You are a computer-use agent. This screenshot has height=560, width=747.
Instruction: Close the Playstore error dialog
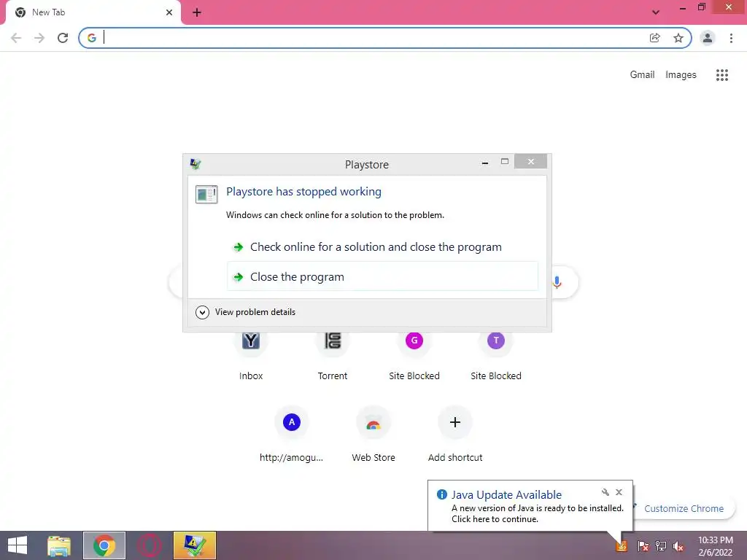[531, 161]
